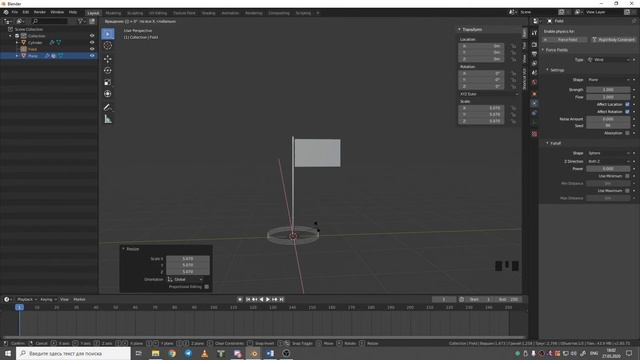The height and width of the screenshot is (360, 640).
Task: Select the Measure tool
Action: click(x=108, y=119)
